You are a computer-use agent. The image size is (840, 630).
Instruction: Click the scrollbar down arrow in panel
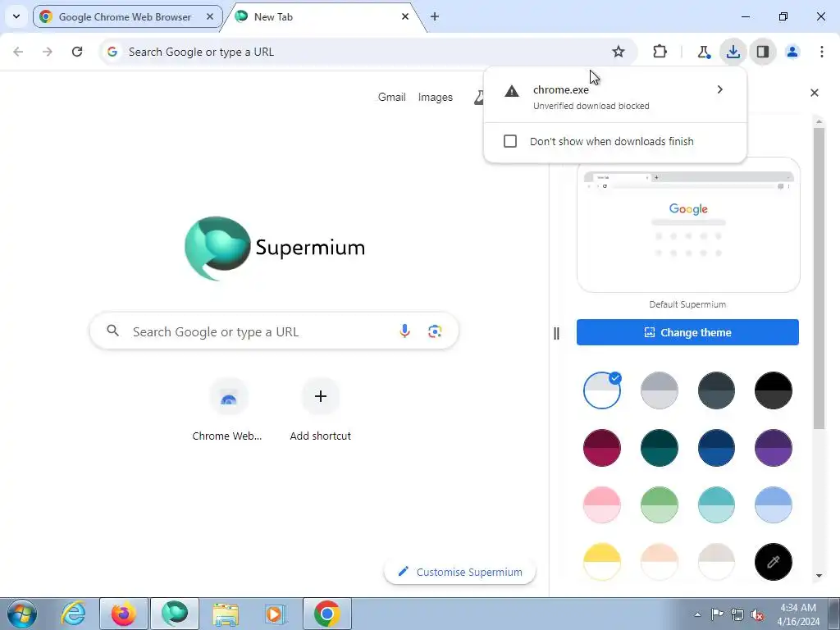(819, 576)
